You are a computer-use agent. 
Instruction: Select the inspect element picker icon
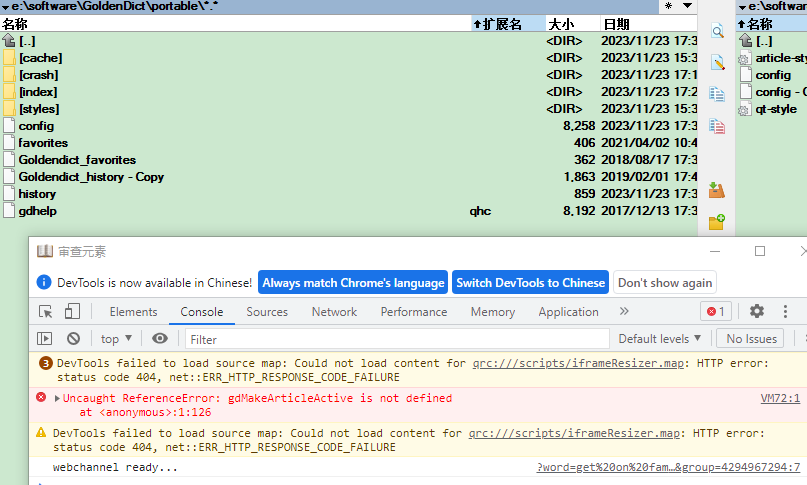click(x=45, y=311)
